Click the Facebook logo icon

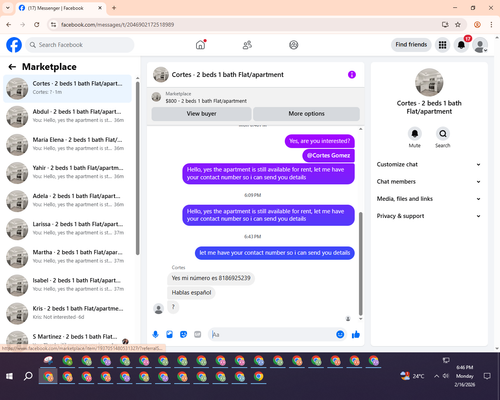14,45
